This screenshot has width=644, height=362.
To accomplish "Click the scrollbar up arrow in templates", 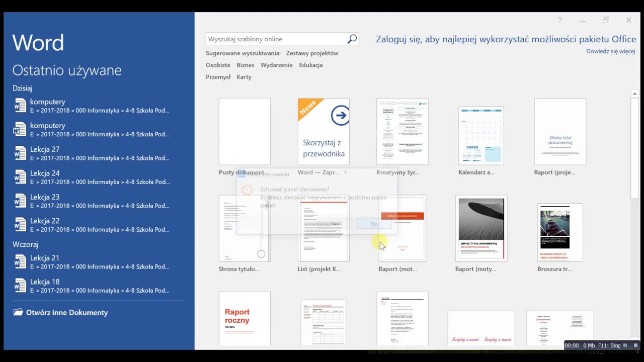I will (635, 94).
